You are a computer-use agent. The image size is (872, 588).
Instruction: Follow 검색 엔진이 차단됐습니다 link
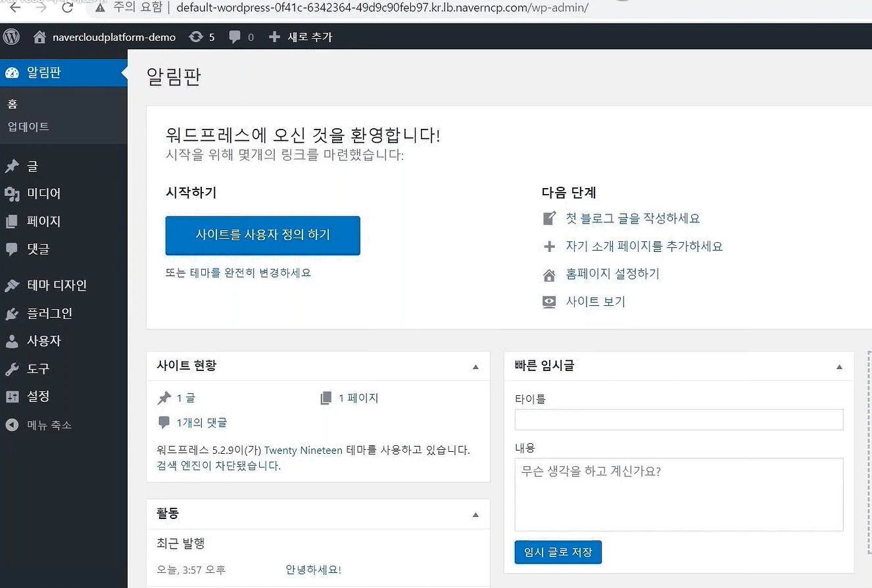point(219,466)
